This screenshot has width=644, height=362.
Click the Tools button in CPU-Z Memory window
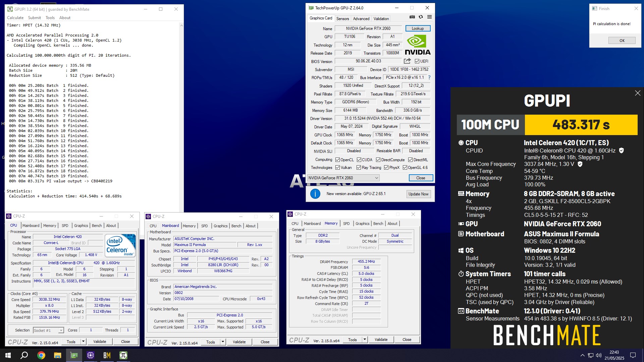pyautogui.click(x=352, y=340)
